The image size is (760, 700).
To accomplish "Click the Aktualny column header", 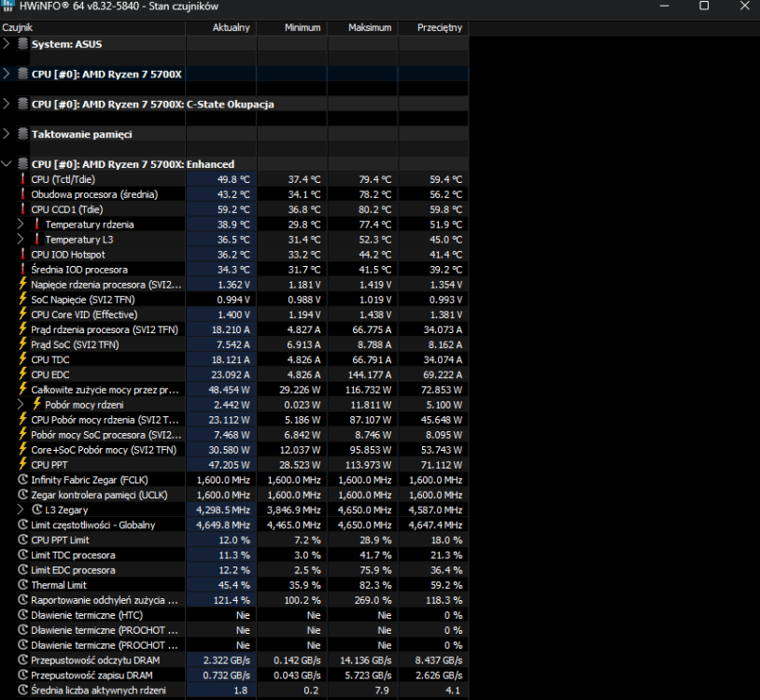I will point(221,28).
